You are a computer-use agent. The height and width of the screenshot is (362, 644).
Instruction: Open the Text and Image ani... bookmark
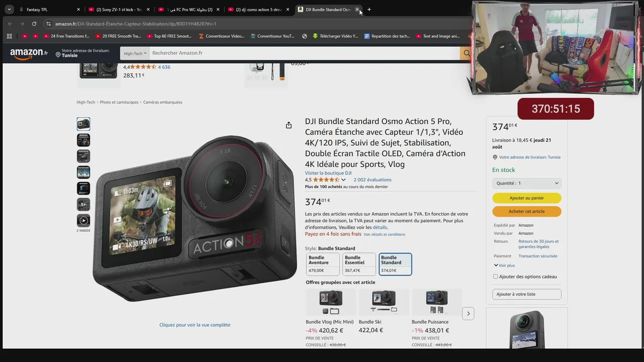(x=438, y=36)
